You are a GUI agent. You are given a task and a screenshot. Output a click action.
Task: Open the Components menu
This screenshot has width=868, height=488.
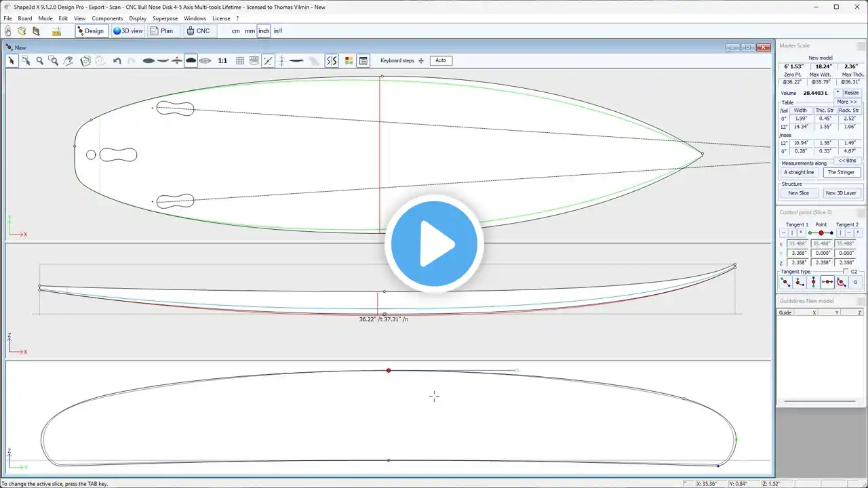(107, 18)
